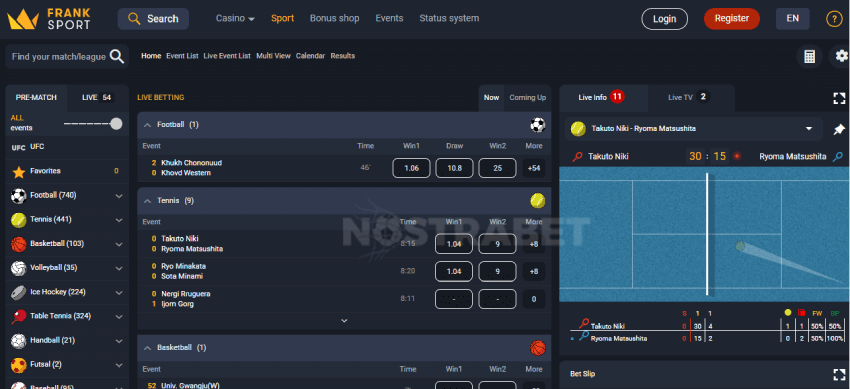Open the Status system page
Viewport: 850px width, 389px height.
(x=449, y=18)
